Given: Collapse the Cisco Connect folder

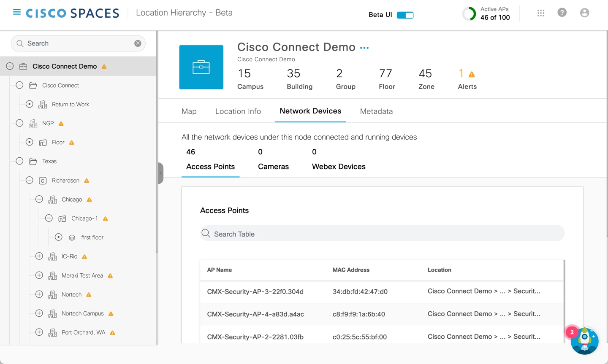Looking at the screenshot, I should tap(19, 85).
